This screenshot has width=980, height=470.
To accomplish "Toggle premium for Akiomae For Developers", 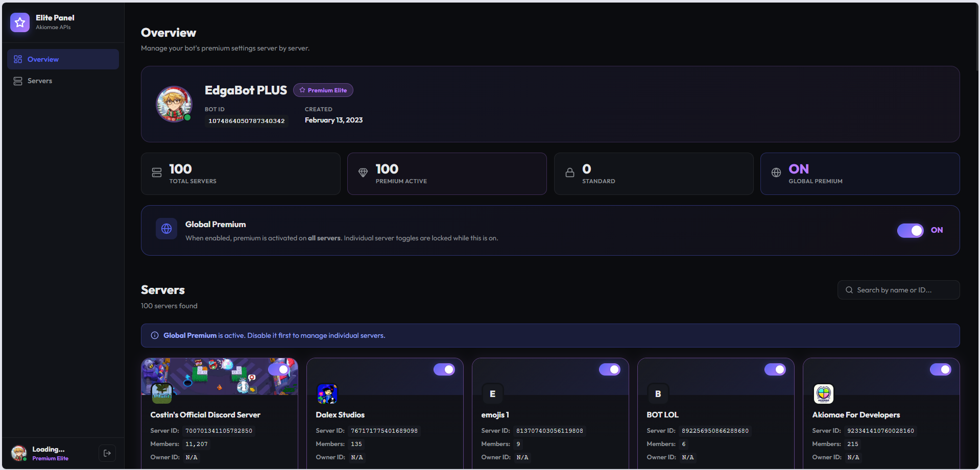I will pyautogui.click(x=941, y=369).
